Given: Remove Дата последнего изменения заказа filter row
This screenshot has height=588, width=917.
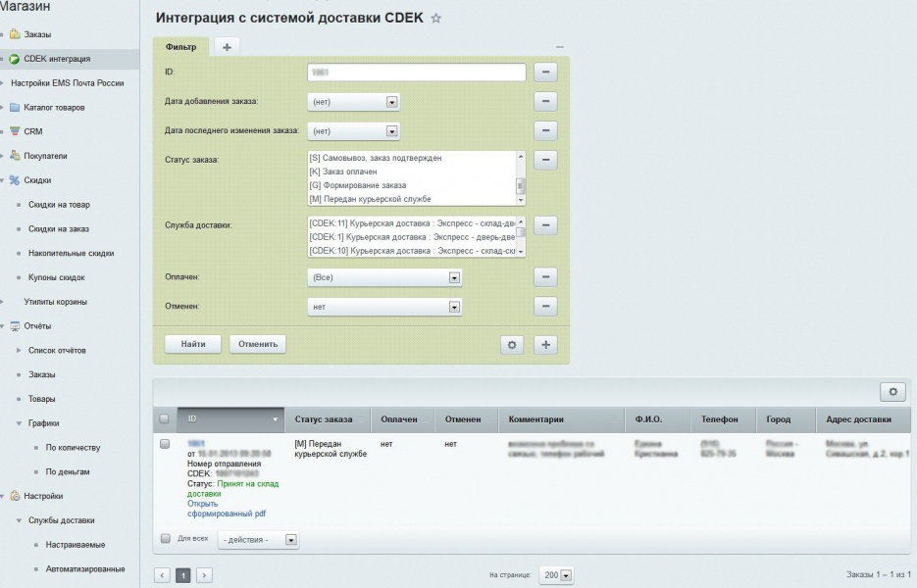Looking at the screenshot, I should 545,130.
